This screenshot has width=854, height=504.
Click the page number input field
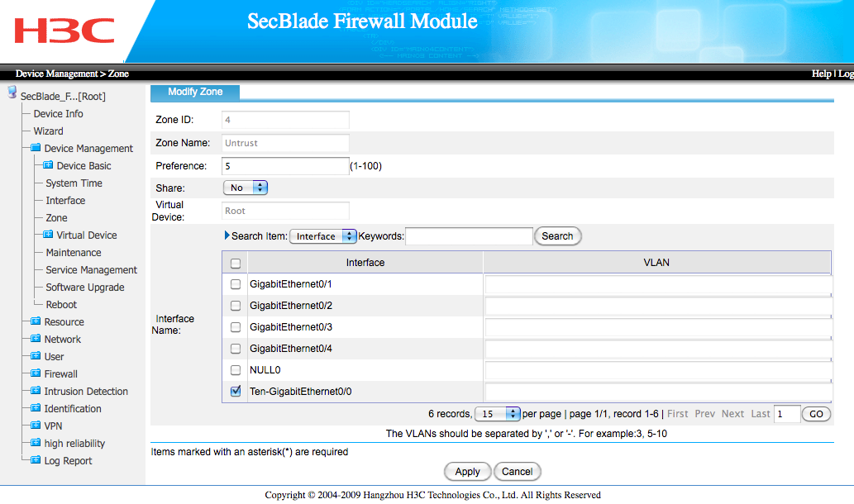(787, 414)
